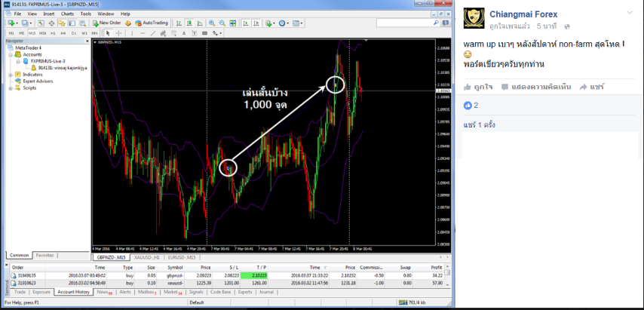Toggle the Market Watch window icon

41,23
